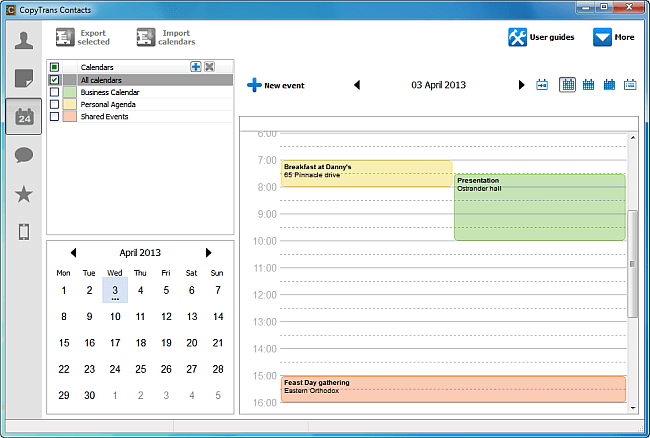Click scrollbar down arrow in schedule

click(633, 408)
